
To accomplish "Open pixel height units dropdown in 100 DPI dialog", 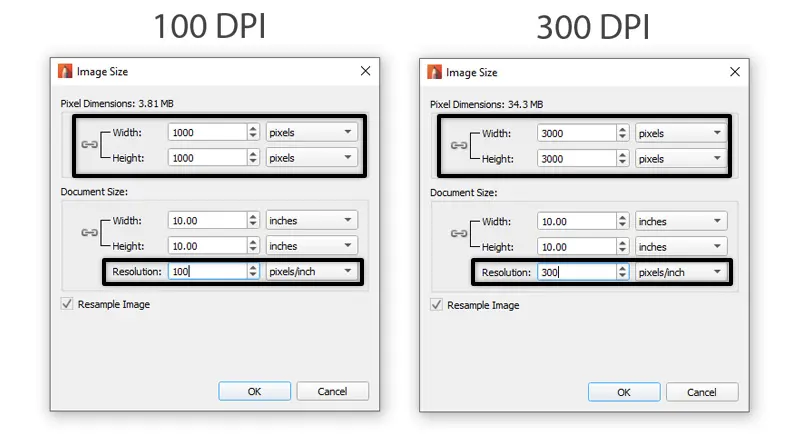I will click(311, 158).
